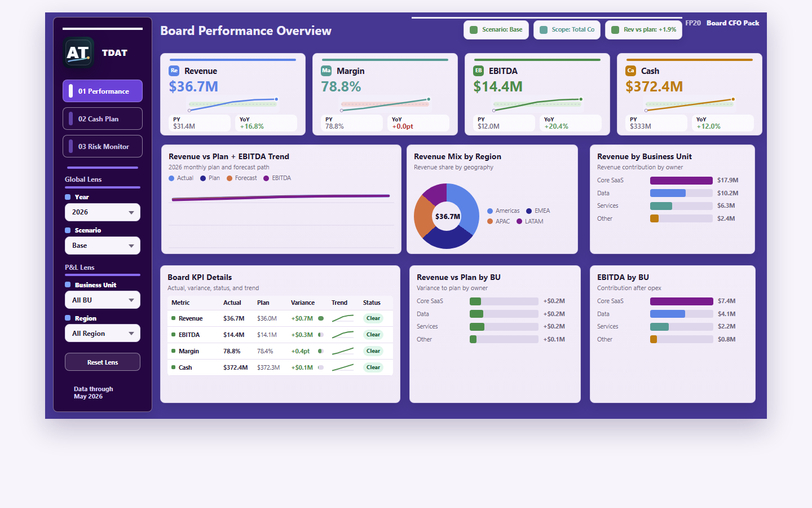This screenshot has height=508, width=812.
Task: Click the $372.4M Cash value
Action: coord(654,86)
